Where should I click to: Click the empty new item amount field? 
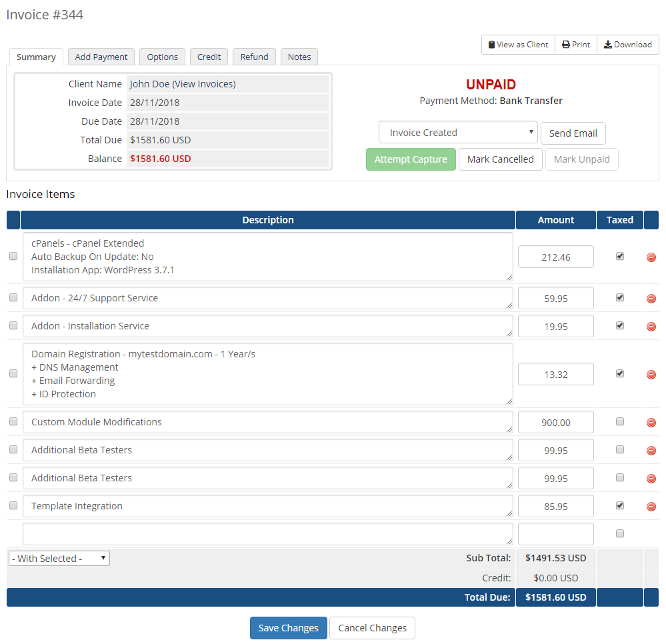[555, 534]
